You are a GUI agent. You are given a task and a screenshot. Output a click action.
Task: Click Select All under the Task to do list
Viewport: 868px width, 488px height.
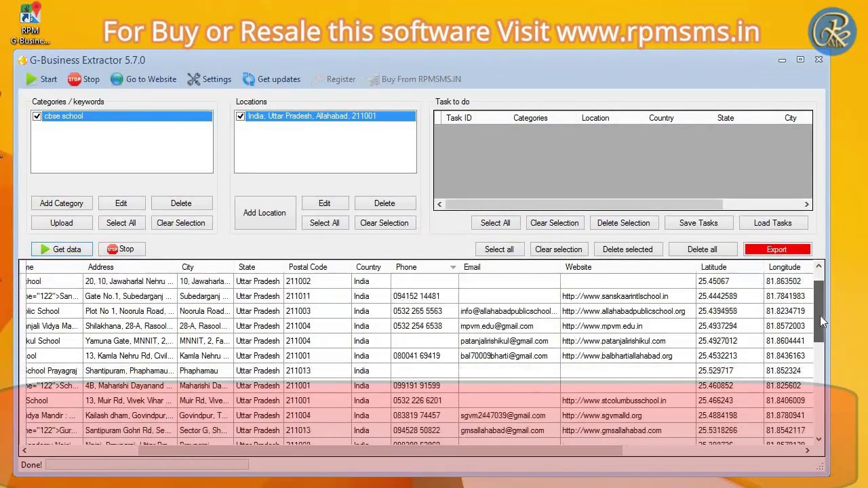pos(495,223)
